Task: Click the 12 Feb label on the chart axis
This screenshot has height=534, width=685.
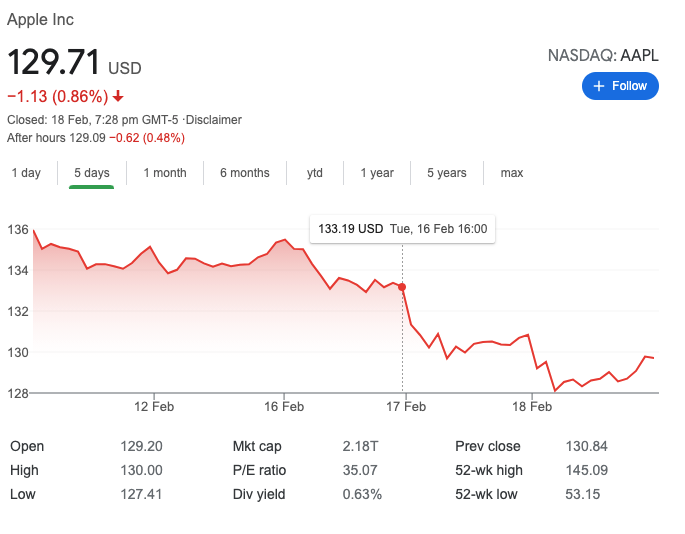Action: (153, 407)
